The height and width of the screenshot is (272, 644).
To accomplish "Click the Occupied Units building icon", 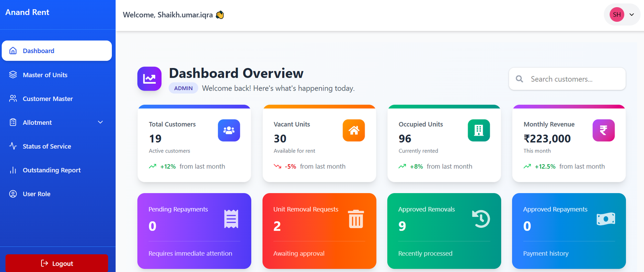I will click(x=479, y=130).
